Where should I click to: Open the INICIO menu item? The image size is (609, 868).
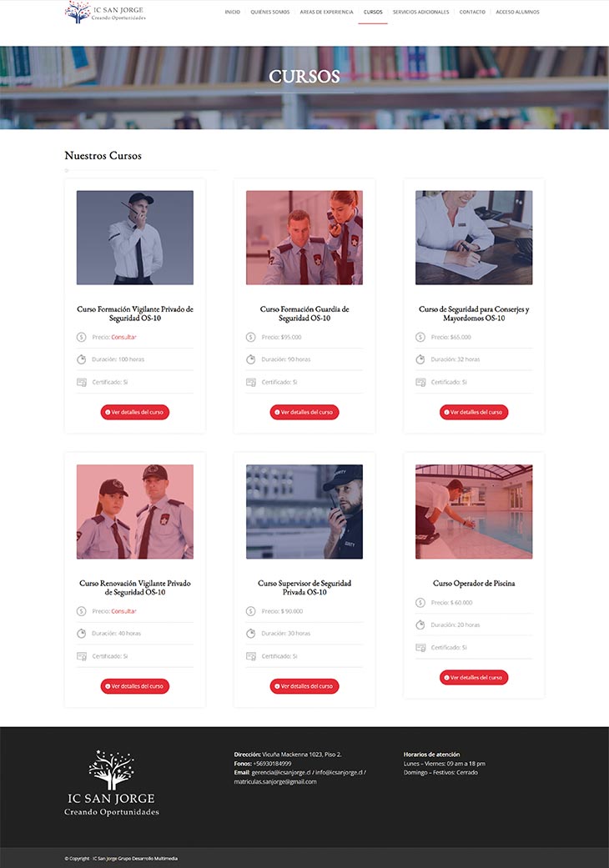233,12
